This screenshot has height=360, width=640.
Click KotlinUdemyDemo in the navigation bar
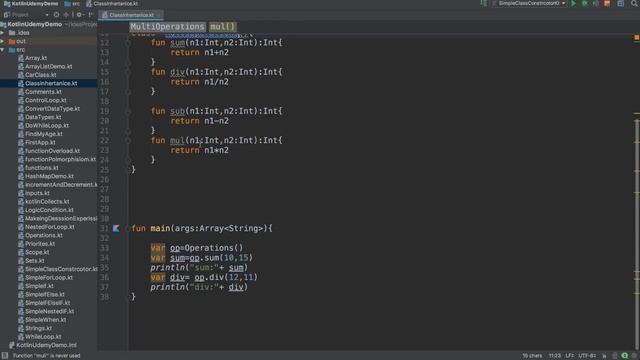(31, 4)
